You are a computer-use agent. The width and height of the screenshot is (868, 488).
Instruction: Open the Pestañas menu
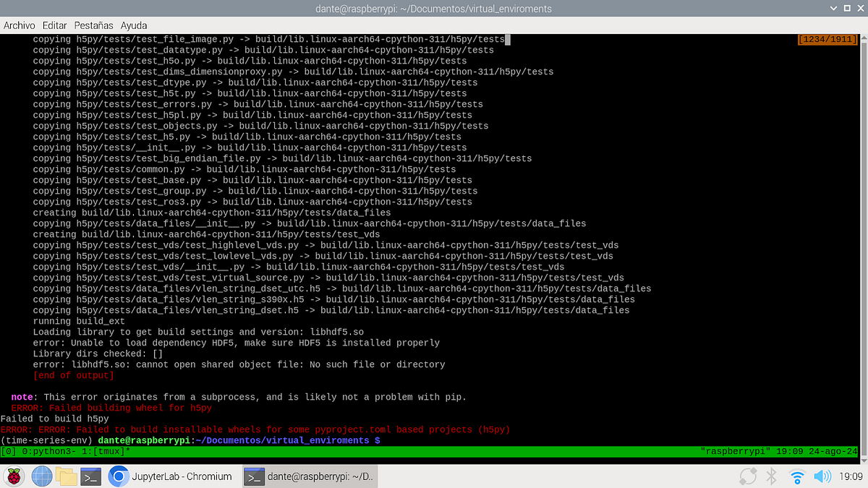pyautogui.click(x=93, y=25)
